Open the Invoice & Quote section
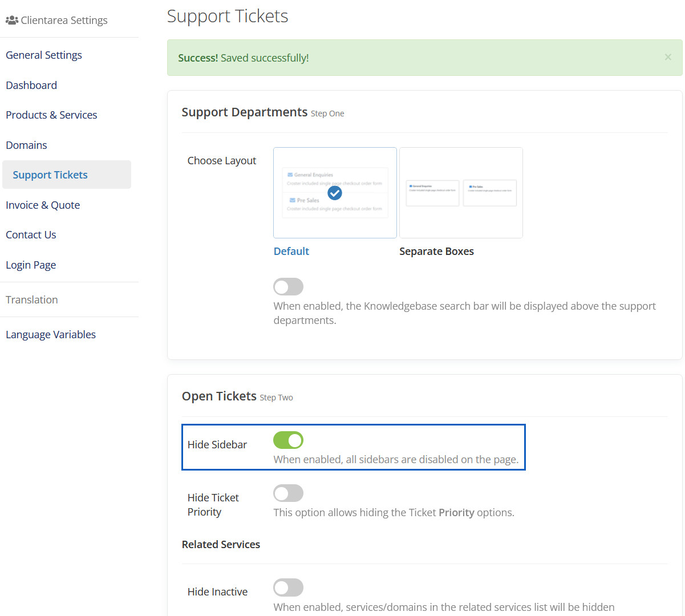Screen dimensions: 685x616 click(x=43, y=205)
